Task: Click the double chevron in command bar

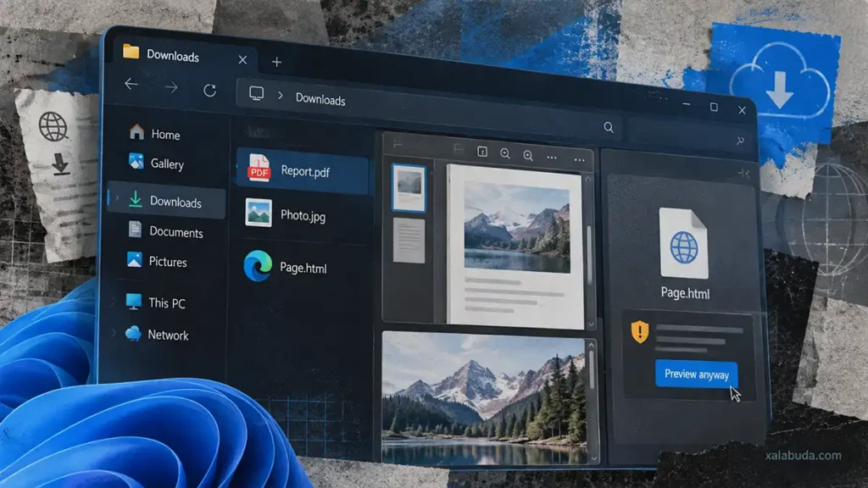Action: [740, 141]
